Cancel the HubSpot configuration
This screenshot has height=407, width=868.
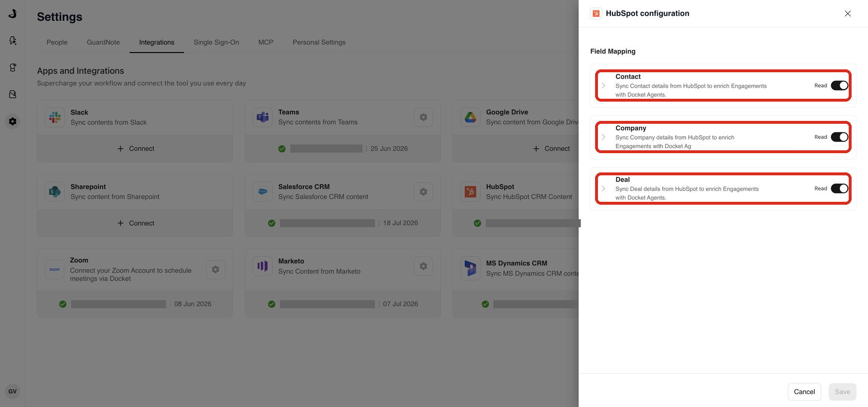[804, 392]
